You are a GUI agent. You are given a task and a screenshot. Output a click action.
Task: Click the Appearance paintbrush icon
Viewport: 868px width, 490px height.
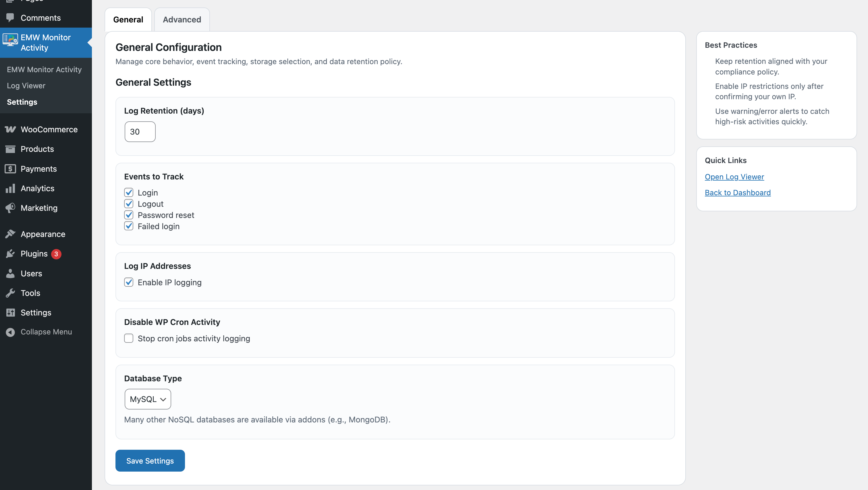coord(10,234)
